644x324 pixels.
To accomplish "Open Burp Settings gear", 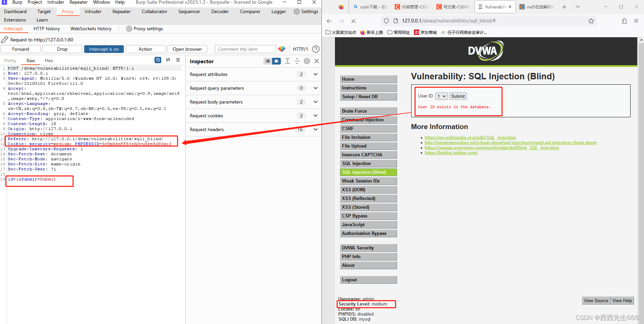I will point(297,11).
